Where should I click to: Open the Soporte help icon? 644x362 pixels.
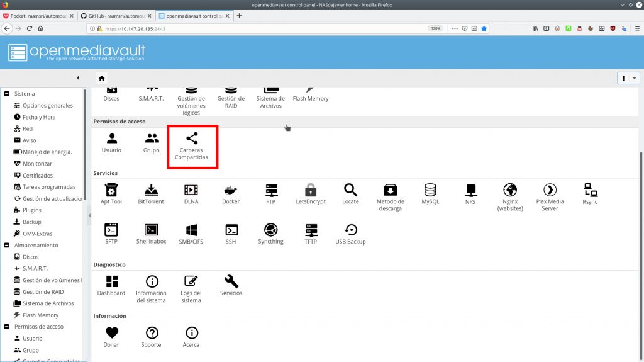tap(151, 337)
